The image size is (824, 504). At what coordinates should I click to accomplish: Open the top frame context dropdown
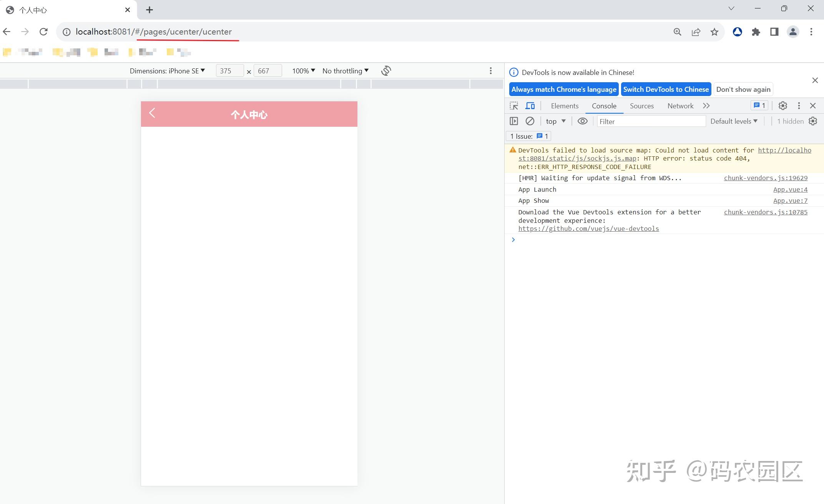point(555,121)
